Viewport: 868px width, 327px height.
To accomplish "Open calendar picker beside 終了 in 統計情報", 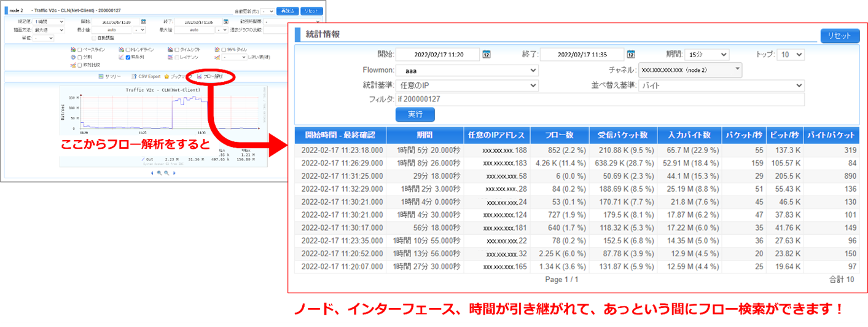I will click(631, 54).
